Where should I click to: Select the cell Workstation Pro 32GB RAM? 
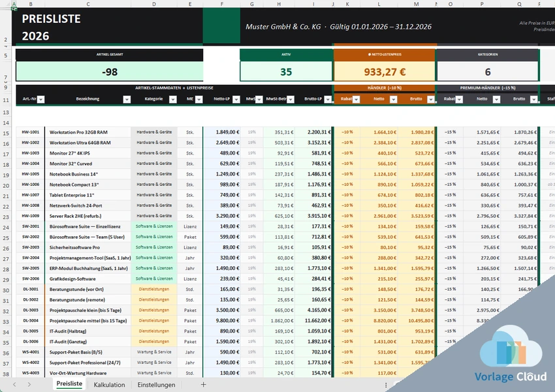tap(87, 132)
